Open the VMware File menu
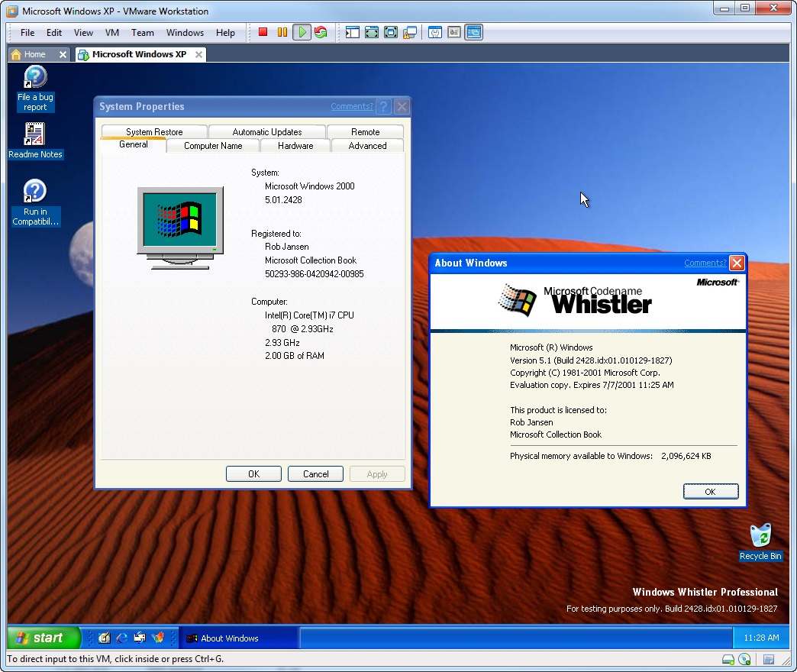Image resolution: width=797 pixels, height=672 pixels. 27,33
